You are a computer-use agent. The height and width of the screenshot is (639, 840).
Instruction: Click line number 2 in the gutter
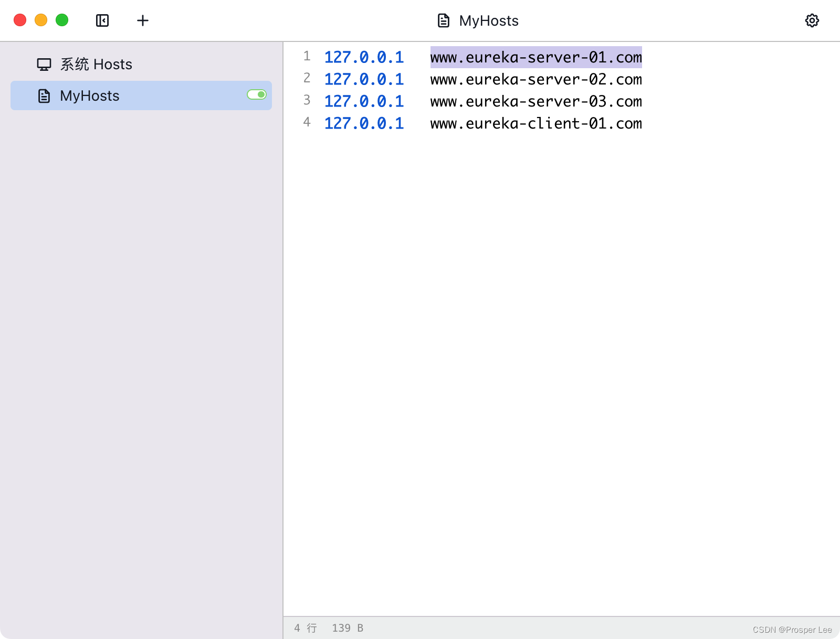tap(307, 78)
